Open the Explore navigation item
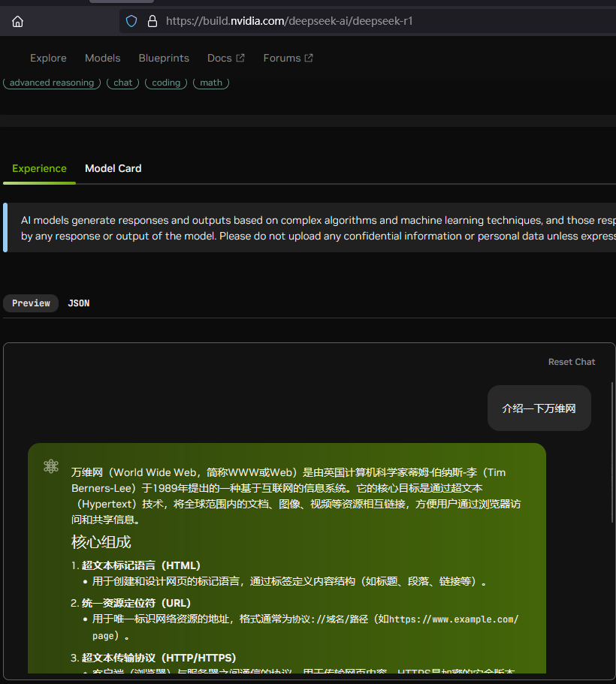 48,58
